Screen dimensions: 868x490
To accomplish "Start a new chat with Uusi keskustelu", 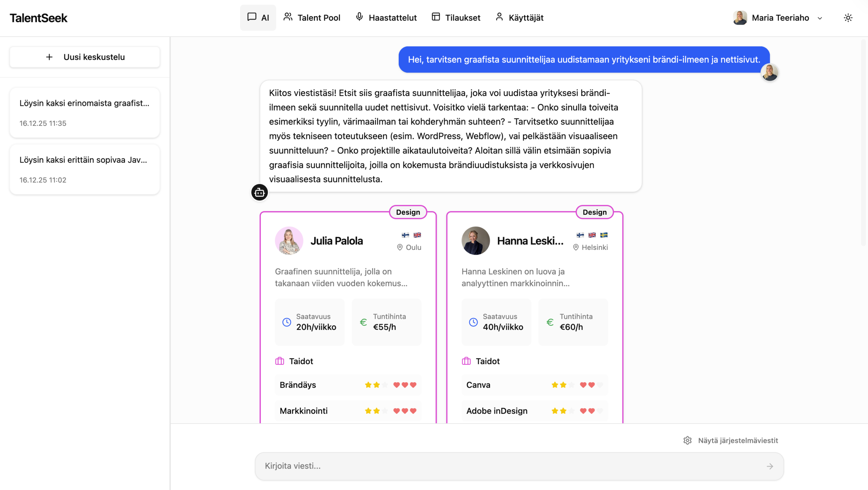I will [x=85, y=57].
